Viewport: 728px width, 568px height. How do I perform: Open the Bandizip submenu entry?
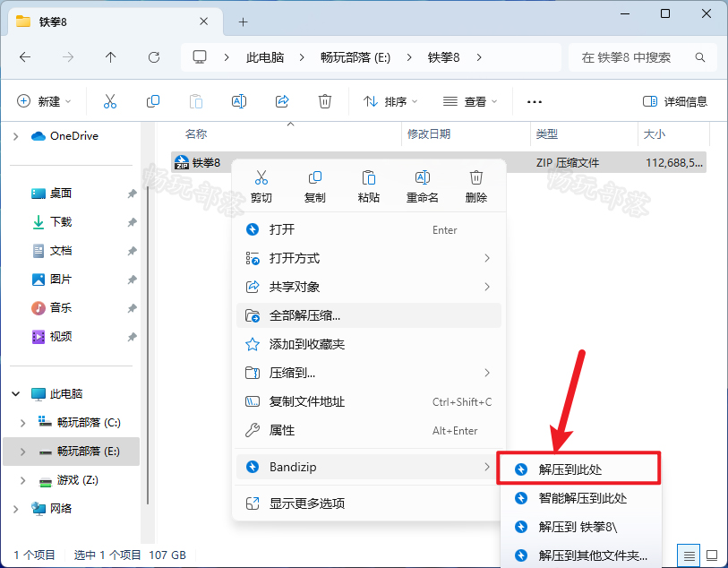[x=369, y=467]
